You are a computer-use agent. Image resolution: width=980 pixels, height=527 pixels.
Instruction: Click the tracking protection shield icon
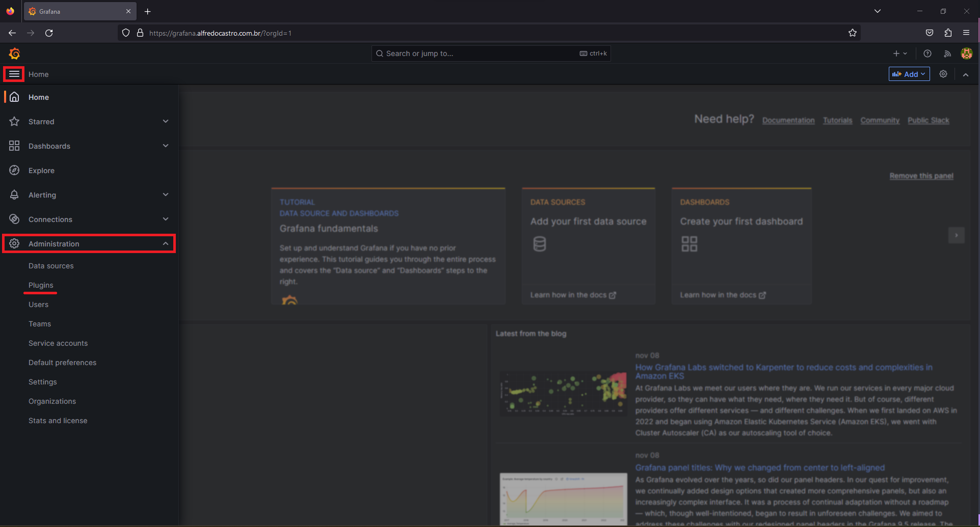tap(126, 33)
